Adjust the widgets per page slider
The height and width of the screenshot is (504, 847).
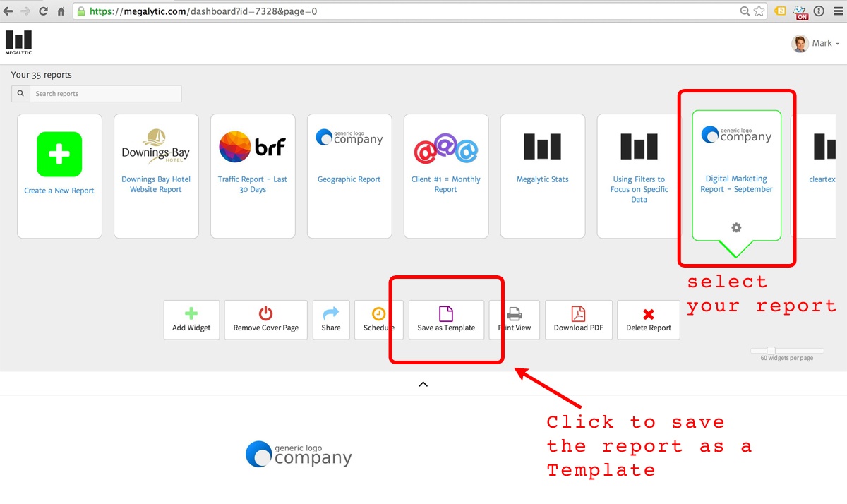tap(771, 351)
